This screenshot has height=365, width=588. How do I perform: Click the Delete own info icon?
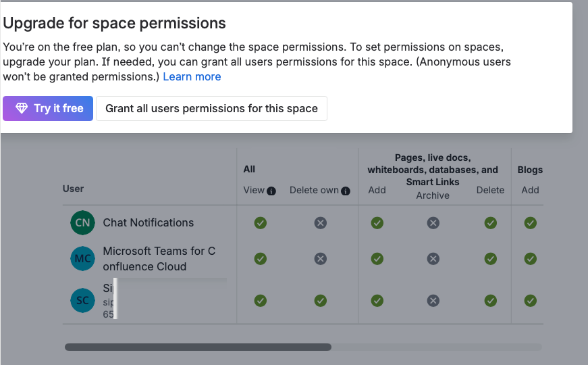[x=346, y=191]
